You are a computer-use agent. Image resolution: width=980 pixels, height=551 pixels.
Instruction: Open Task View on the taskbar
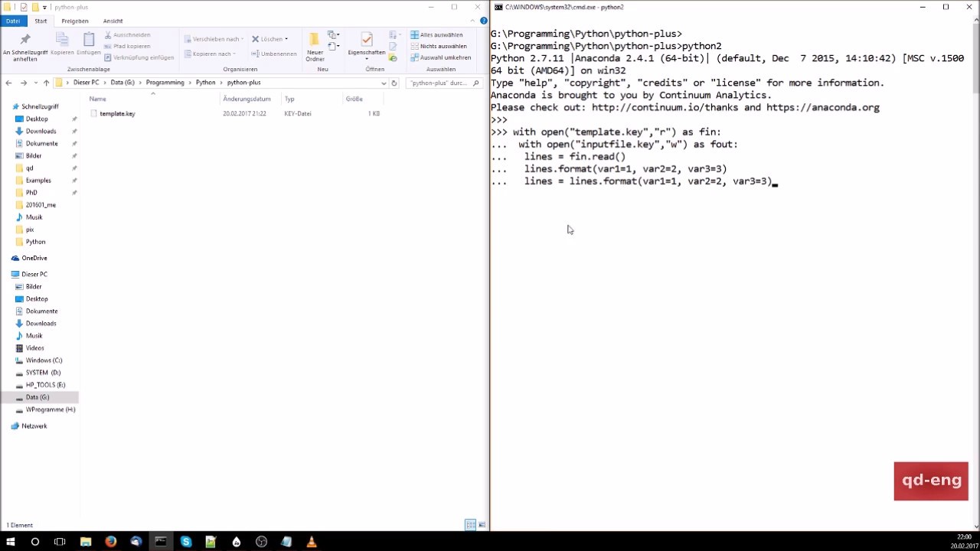(x=60, y=542)
